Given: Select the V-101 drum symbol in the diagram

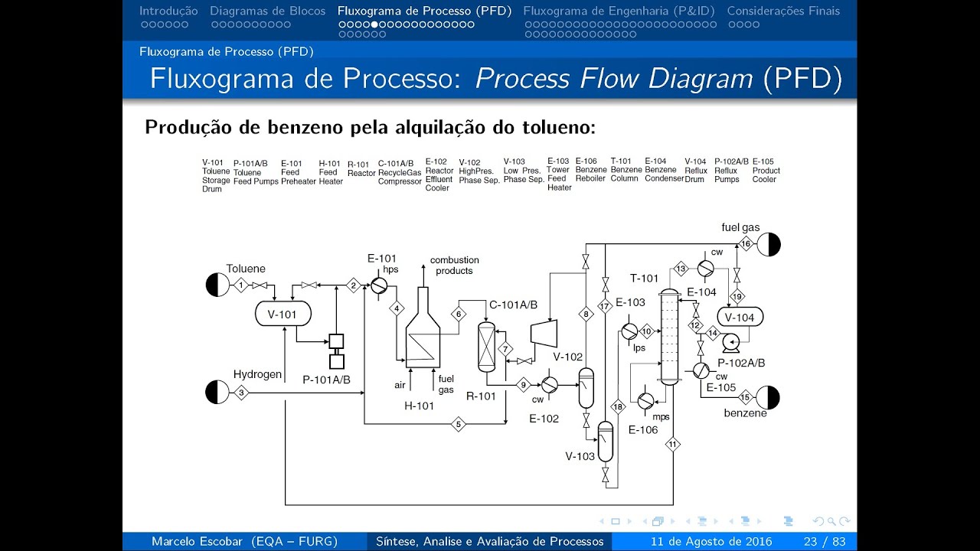Looking at the screenshot, I should pos(283,314).
